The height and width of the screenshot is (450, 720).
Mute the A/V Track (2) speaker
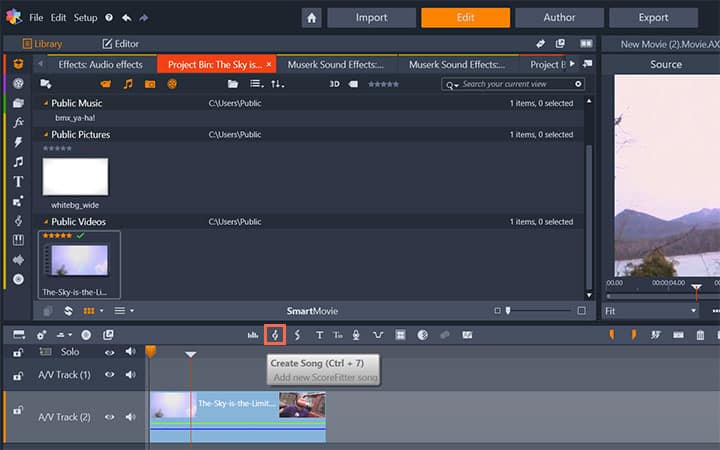pos(130,417)
